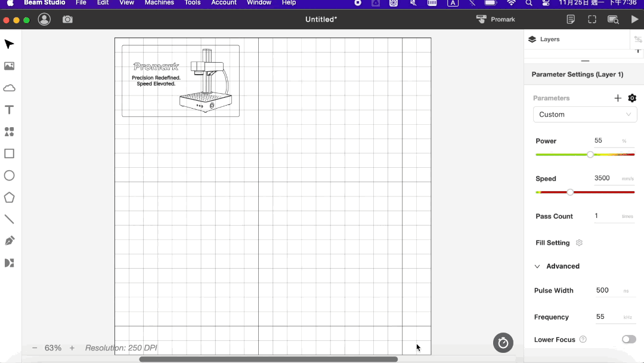Click the horizontal canvas scrollbar
This screenshot has height=363, width=644.
pos(268,359)
